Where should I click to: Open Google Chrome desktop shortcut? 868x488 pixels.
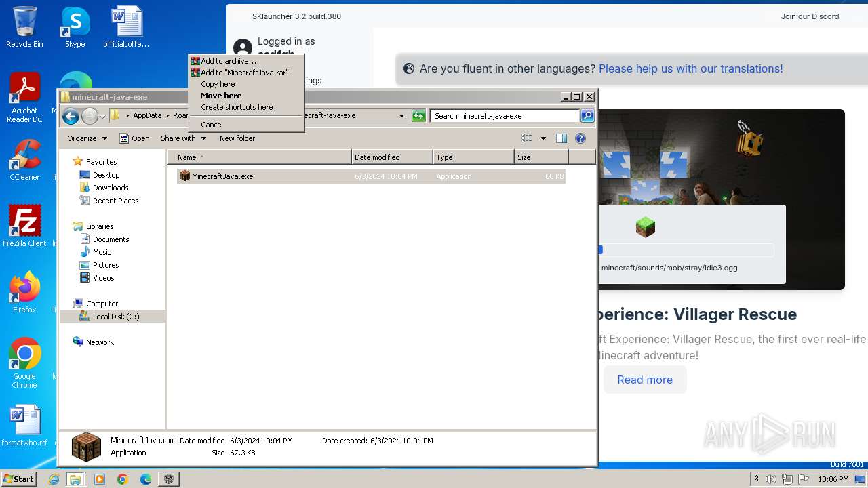[x=24, y=363]
